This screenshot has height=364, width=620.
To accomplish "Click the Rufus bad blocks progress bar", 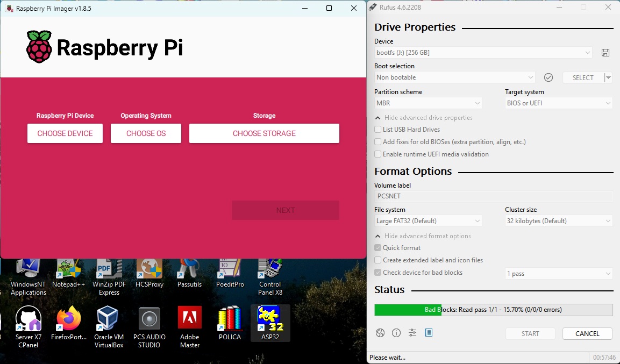I will [x=494, y=310].
